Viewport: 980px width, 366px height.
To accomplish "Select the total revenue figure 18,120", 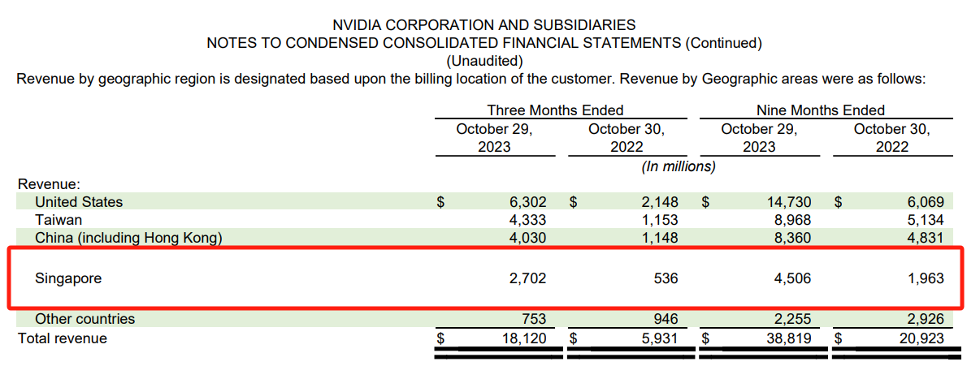I will point(524,338).
